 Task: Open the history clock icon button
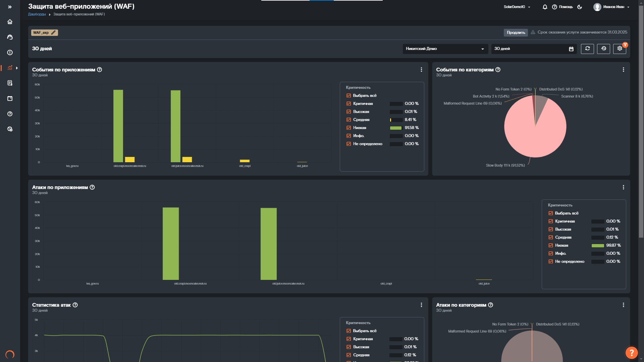[x=603, y=49]
